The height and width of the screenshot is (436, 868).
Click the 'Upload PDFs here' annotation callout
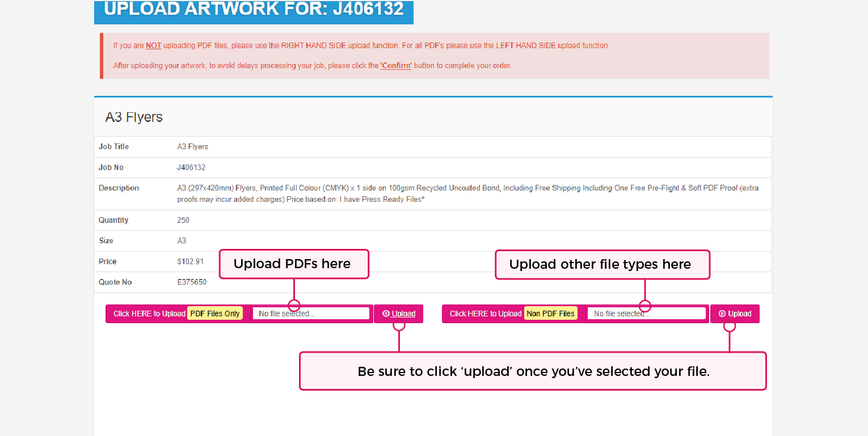(294, 264)
